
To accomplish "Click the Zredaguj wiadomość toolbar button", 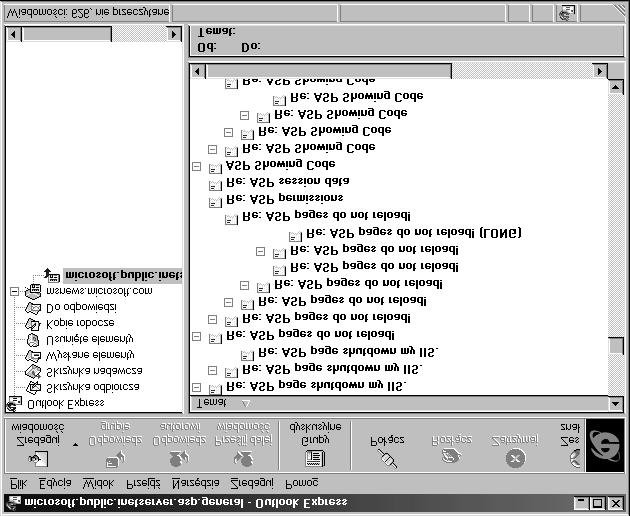I will [37, 444].
